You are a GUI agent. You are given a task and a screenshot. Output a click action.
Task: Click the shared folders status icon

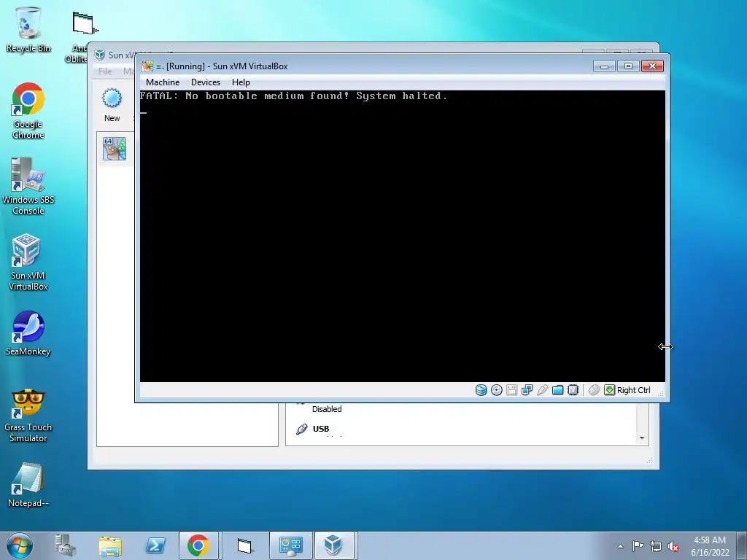557,390
